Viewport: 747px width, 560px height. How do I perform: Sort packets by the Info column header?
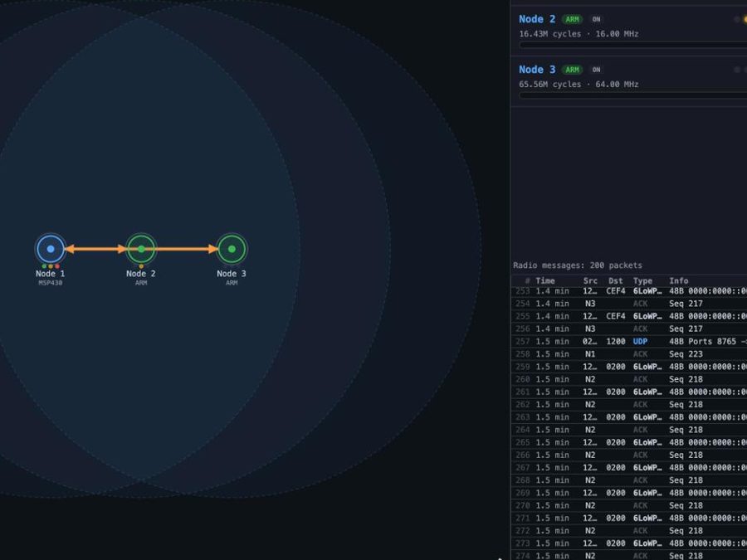click(x=679, y=280)
